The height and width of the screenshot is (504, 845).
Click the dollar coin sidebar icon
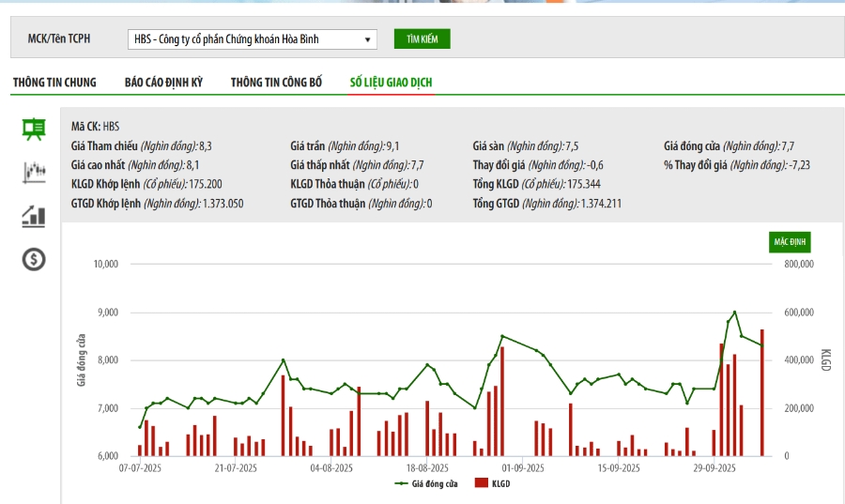(34, 260)
